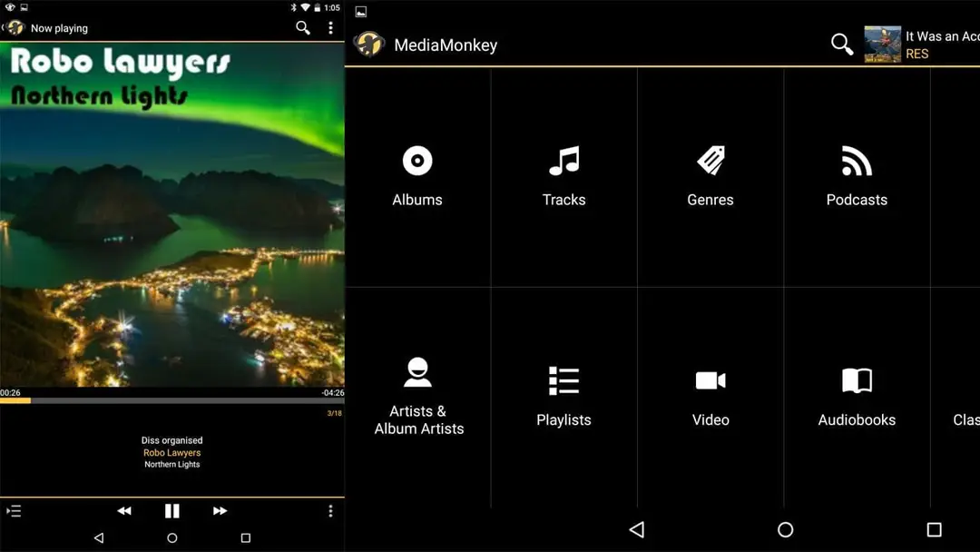Skip to the previous track
The height and width of the screenshot is (552, 980).
(124, 511)
